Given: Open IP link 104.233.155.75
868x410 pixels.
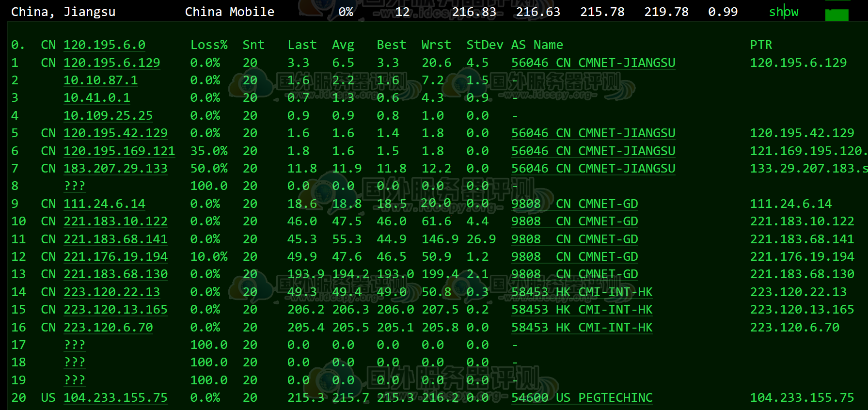Looking at the screenshot, I should (115, 398).
